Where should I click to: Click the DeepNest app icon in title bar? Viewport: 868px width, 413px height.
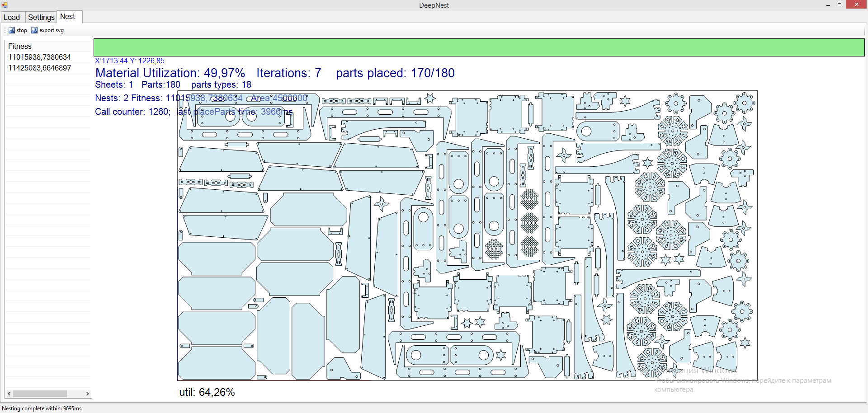5,5
